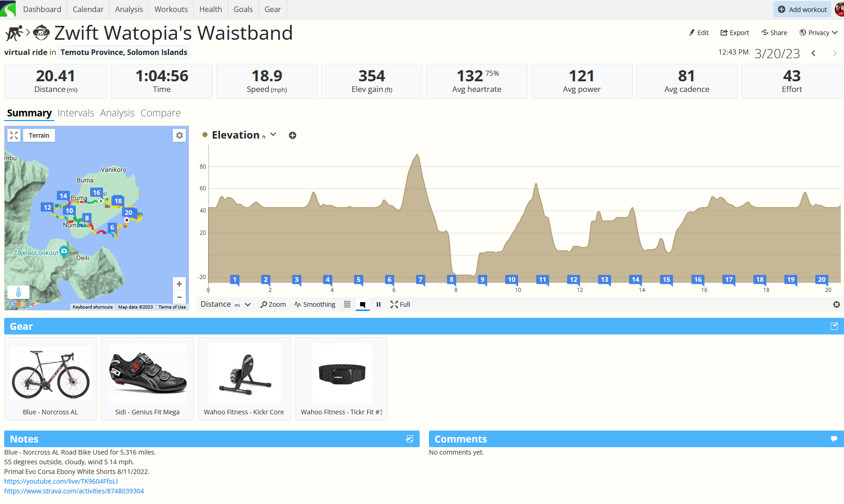Go to next workout arrow
844x504 pixels.
[x=835, y=53]
